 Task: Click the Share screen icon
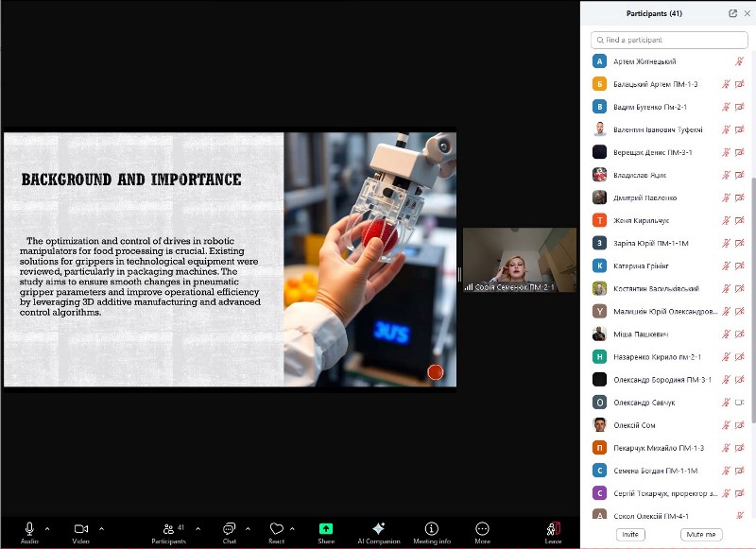pyautogui.click(x=326, y=529)
